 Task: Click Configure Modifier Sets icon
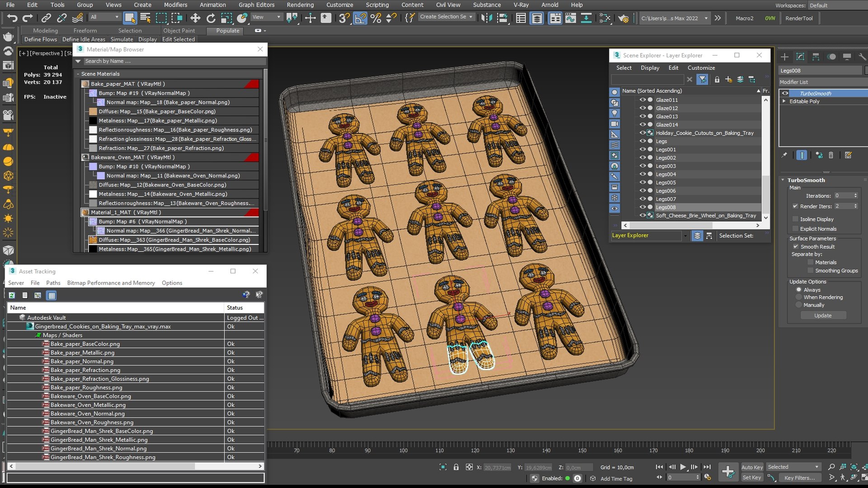pos(848,155)
